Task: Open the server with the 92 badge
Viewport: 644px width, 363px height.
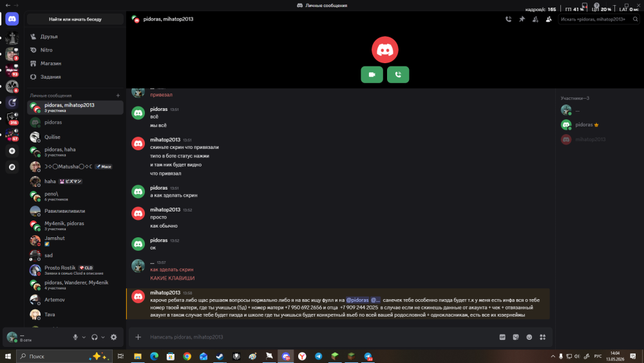Action: pyautogui.click(x=12, y=70)
